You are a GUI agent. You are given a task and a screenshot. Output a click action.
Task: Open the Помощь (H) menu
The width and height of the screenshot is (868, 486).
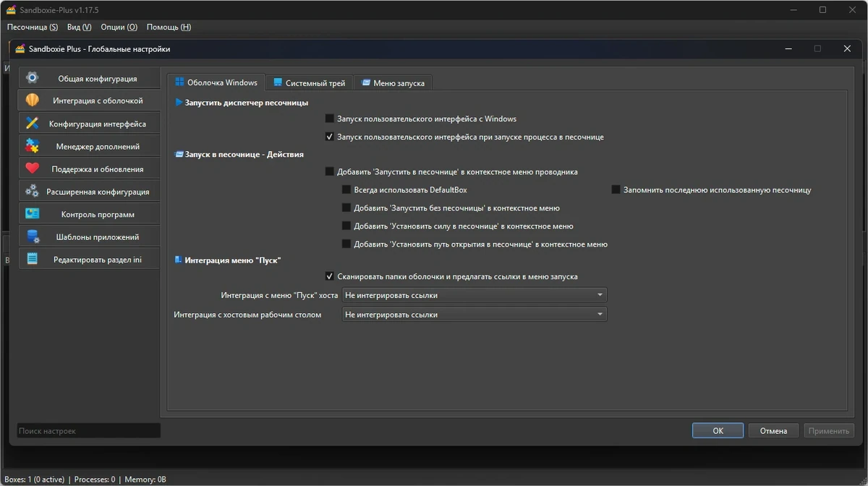click(169, 27)
